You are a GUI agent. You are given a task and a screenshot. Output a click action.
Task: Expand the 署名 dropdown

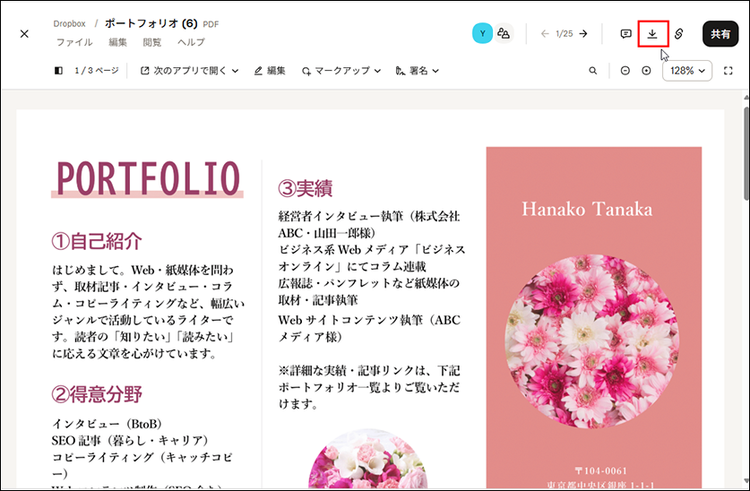[417, 71]
